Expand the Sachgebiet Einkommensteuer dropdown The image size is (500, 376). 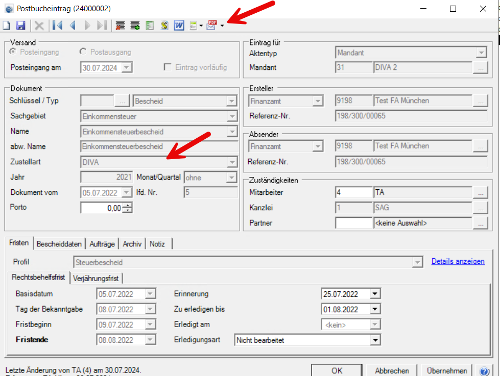231,116
